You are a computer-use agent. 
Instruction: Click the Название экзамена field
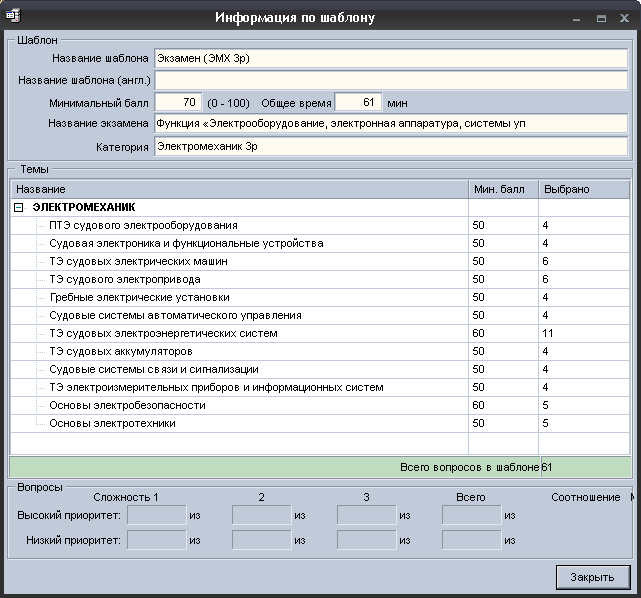tap(391, 123)
